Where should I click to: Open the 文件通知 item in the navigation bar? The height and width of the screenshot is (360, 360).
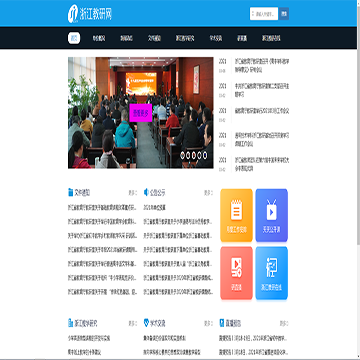(x=154, y=38)
